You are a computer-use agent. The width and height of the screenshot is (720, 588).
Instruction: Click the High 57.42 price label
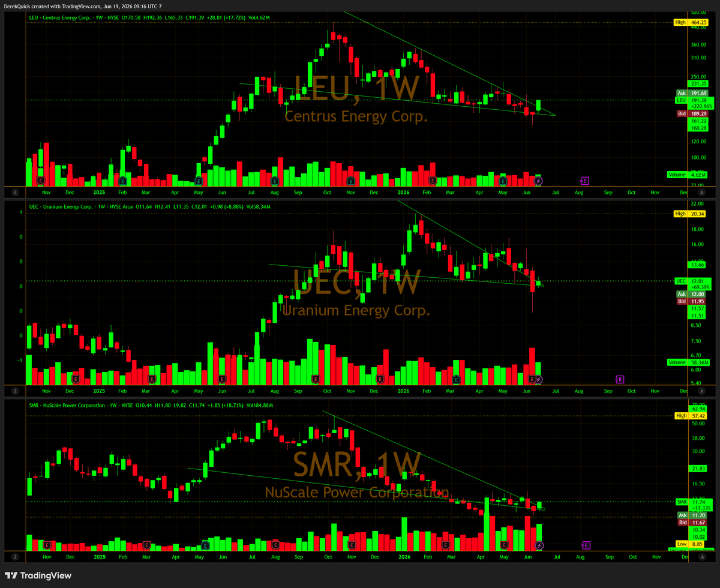pos(690,415)
